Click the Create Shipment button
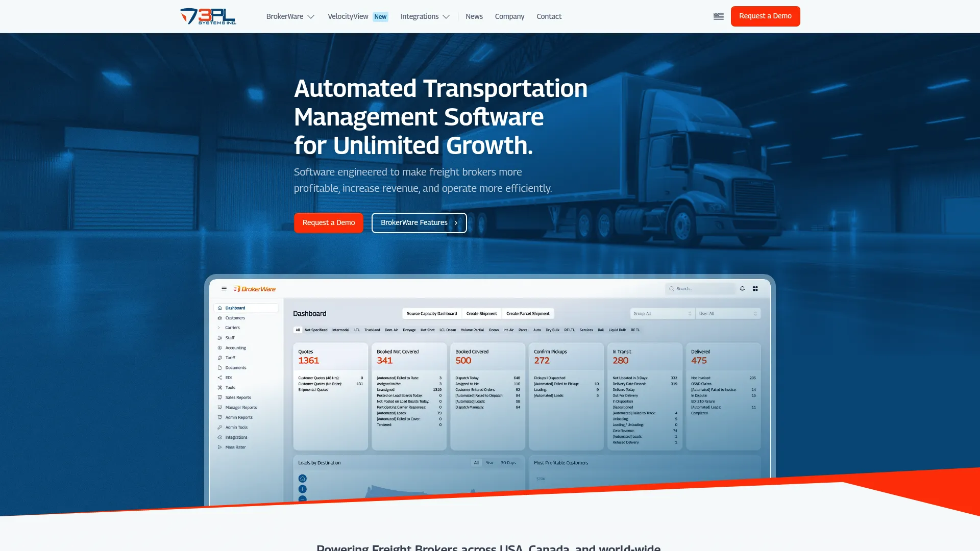 point(481,314)
